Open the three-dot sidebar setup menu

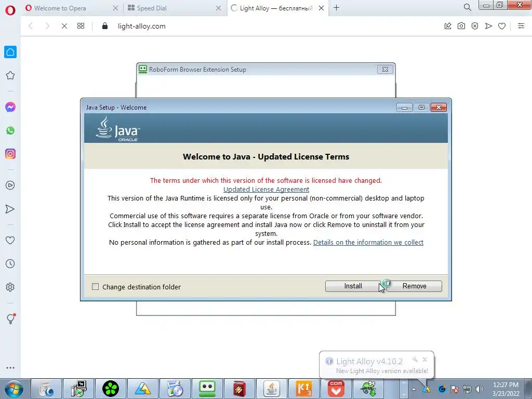point(10,368)
